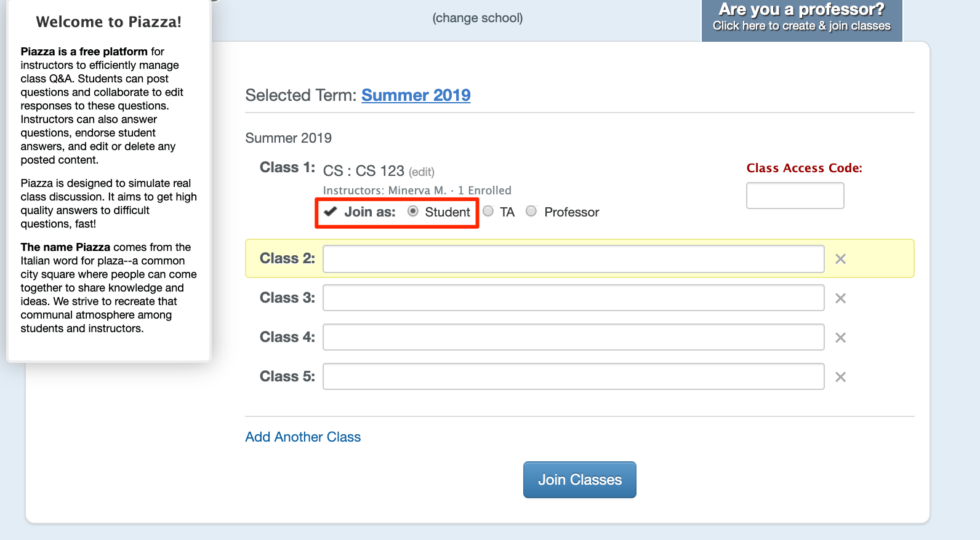Click the Class 2 input field

click(574, 259)
